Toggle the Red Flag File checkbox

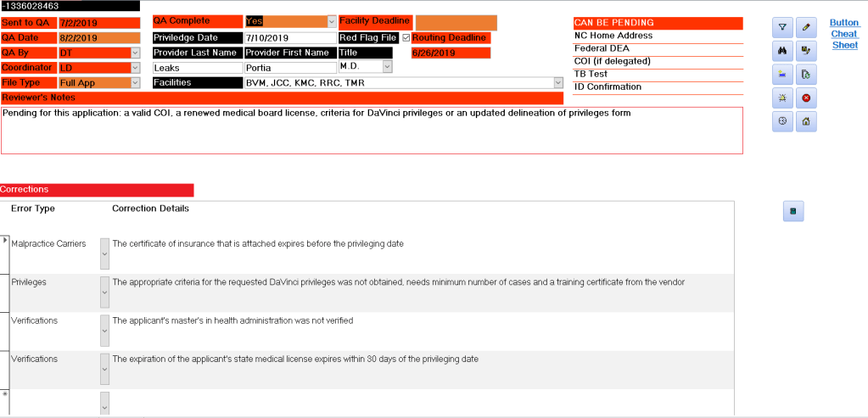pos(406,38)
